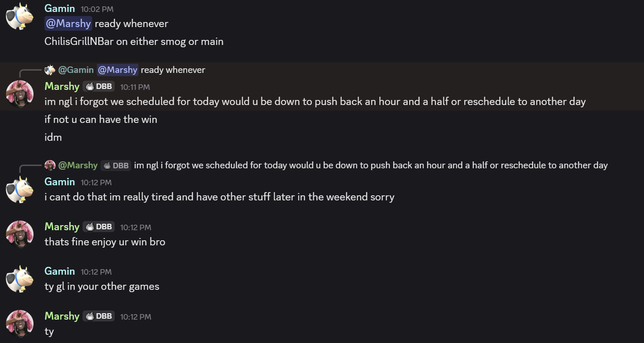Click the DBB tag in the reply preview quoting Marshy
This screenshot has height=343, width=644.
click(x=116, y=165)
